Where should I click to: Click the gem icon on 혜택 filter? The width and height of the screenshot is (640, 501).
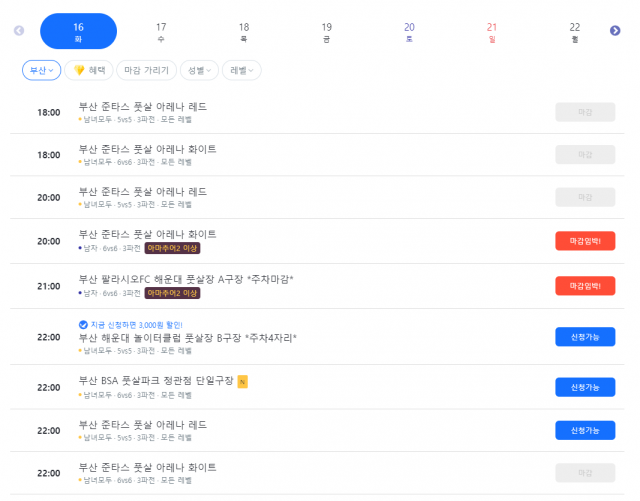tap(79, 70)
